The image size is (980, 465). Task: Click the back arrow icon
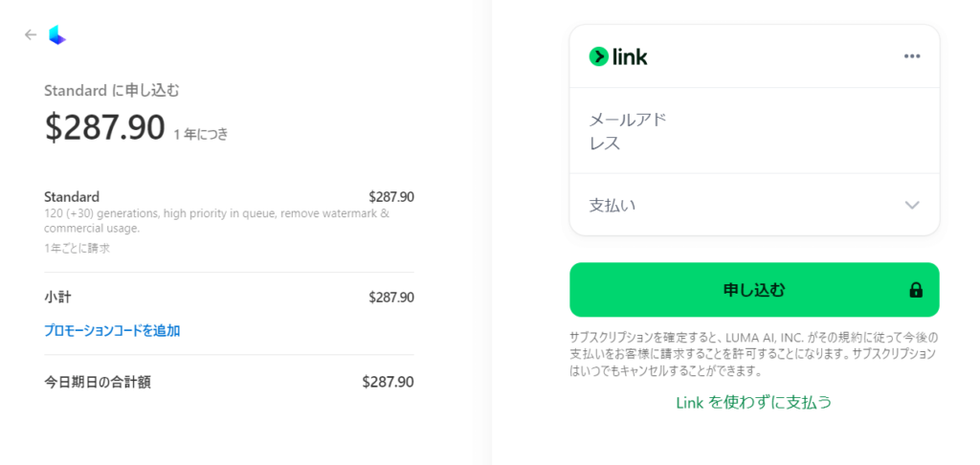[x=31, y=35]
